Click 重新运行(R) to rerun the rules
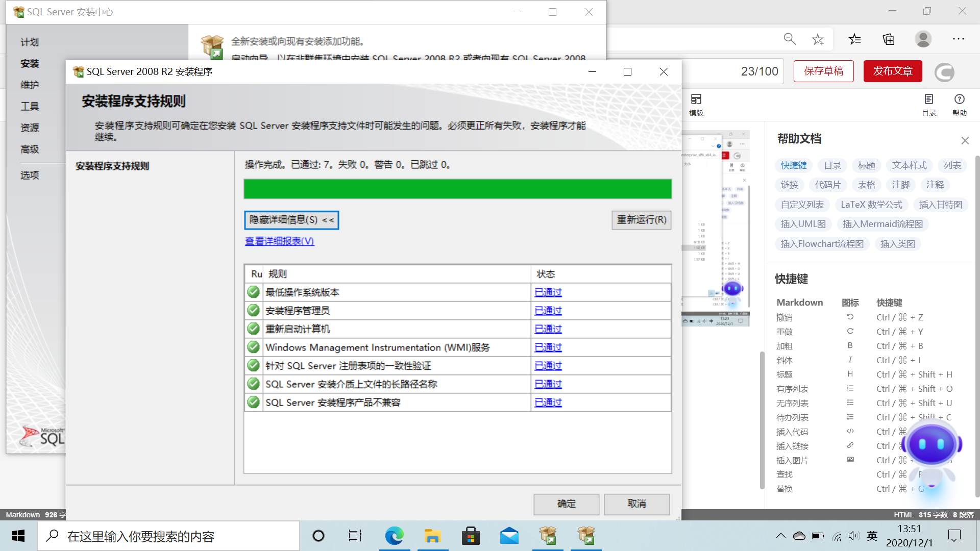 pos(642,220)
